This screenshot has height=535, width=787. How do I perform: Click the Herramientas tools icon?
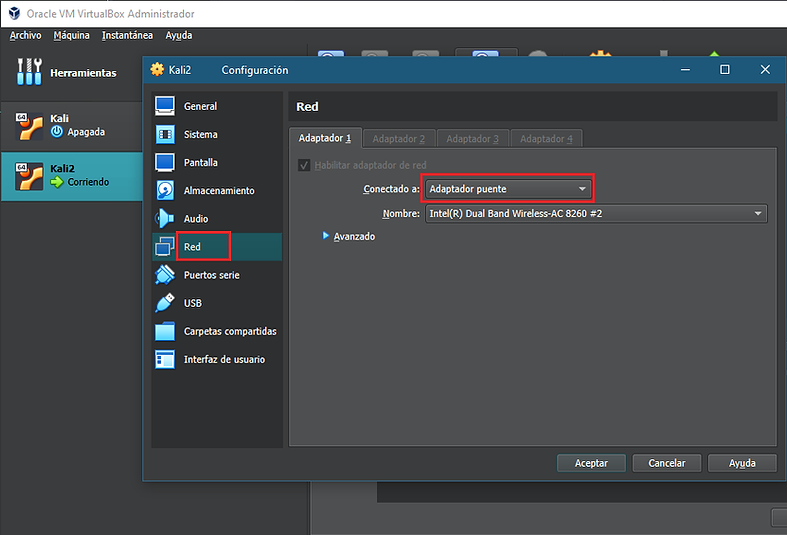point(29,72)
